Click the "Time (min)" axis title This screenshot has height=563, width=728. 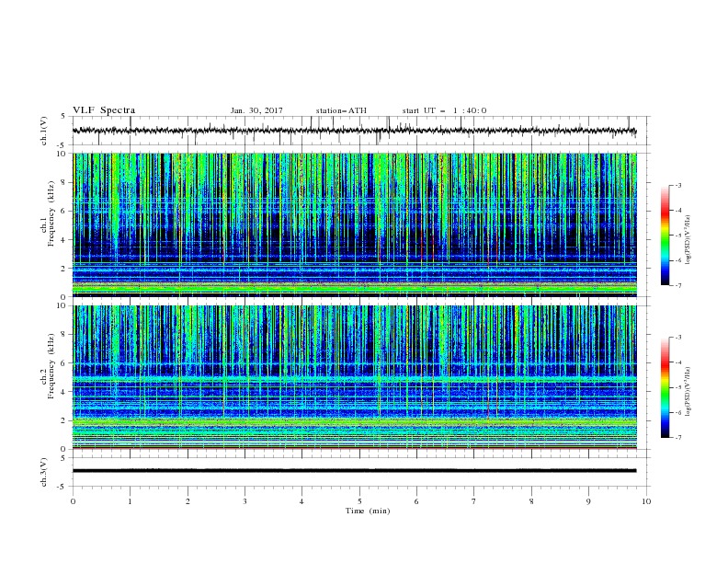tap(368, 511)
